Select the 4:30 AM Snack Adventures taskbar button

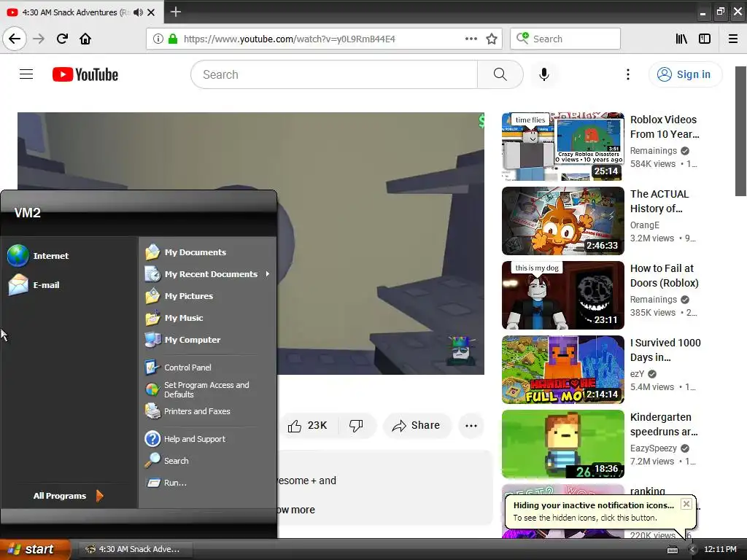[135, 550]
